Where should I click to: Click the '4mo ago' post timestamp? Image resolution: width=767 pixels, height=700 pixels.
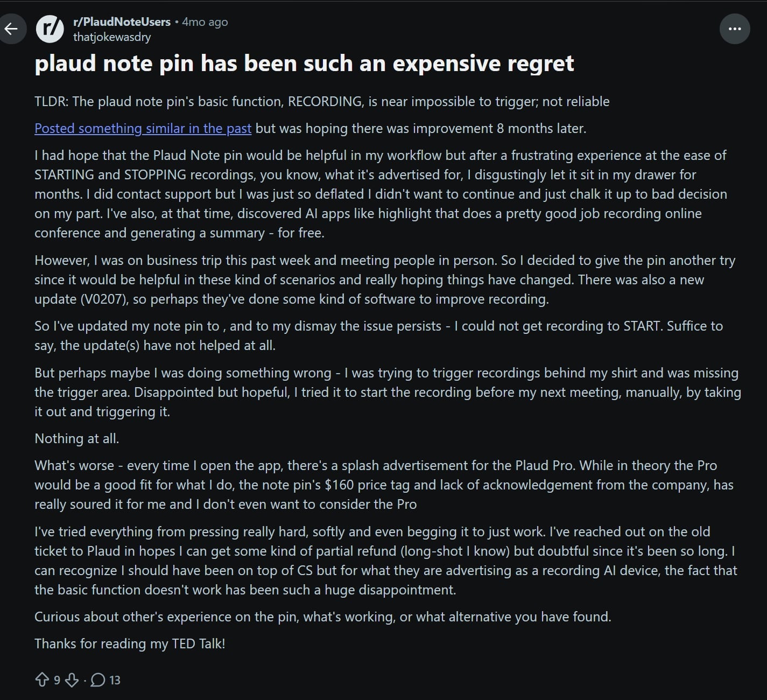click(x=205, y=22)
